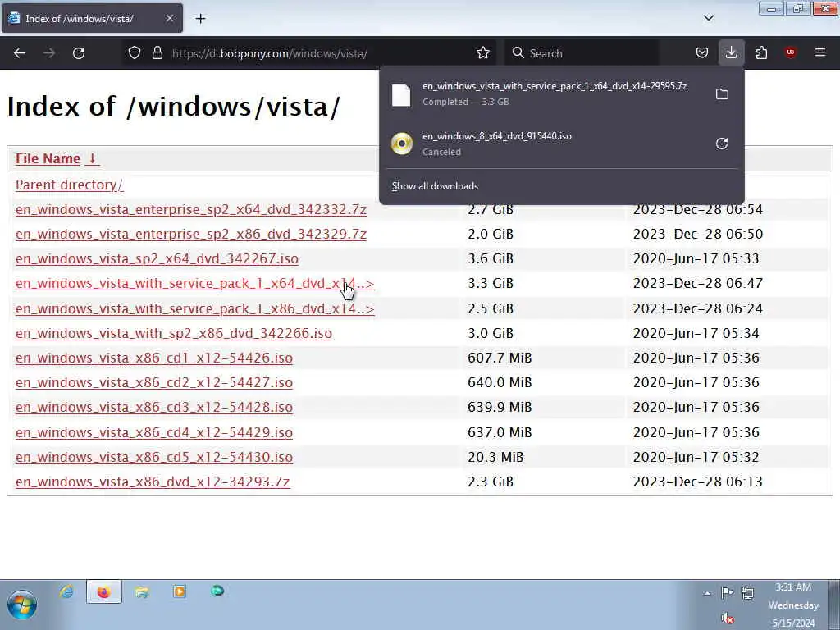Switch to Firefox on the taskbar
The image size is (840, 630).
(x=104, y=591)
